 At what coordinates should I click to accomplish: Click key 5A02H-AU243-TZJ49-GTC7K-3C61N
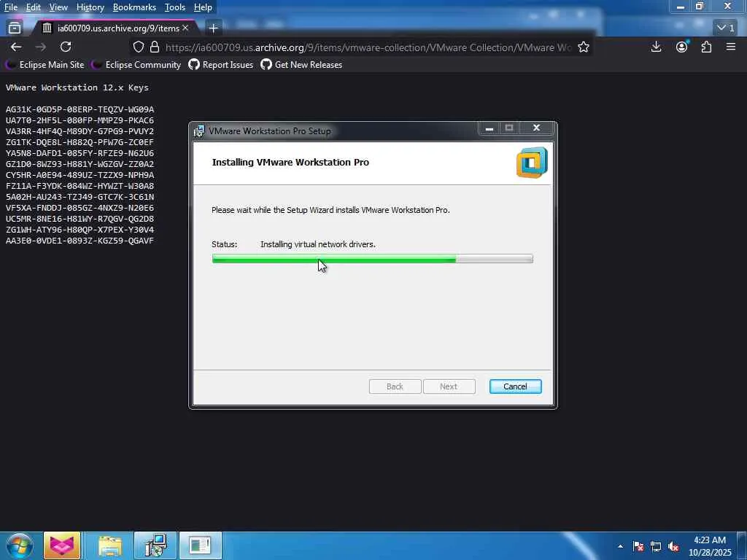click(x=80, y=197)
